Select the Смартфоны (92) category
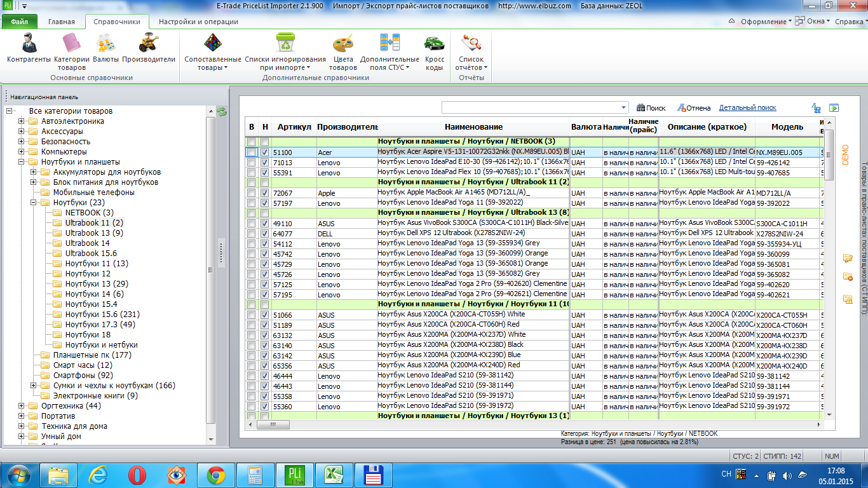The height and width of the screenshot is (488, 868). pos(83,376)
